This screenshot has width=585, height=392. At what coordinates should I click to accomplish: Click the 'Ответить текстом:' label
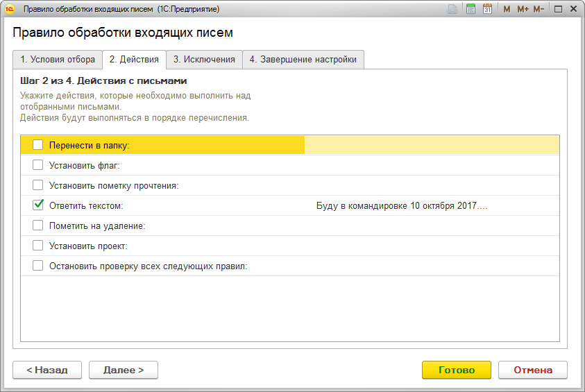coord(86,206)
